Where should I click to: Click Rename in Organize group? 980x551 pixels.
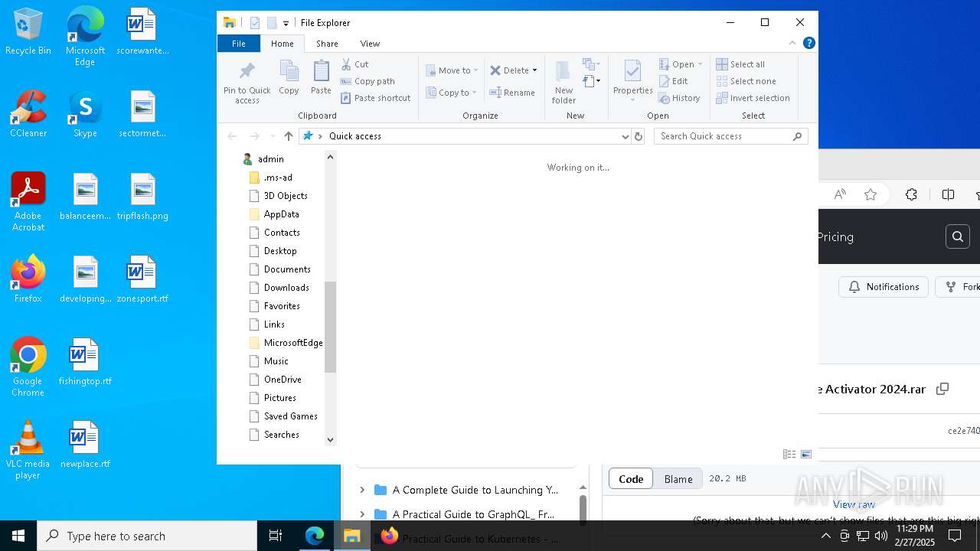512,93
